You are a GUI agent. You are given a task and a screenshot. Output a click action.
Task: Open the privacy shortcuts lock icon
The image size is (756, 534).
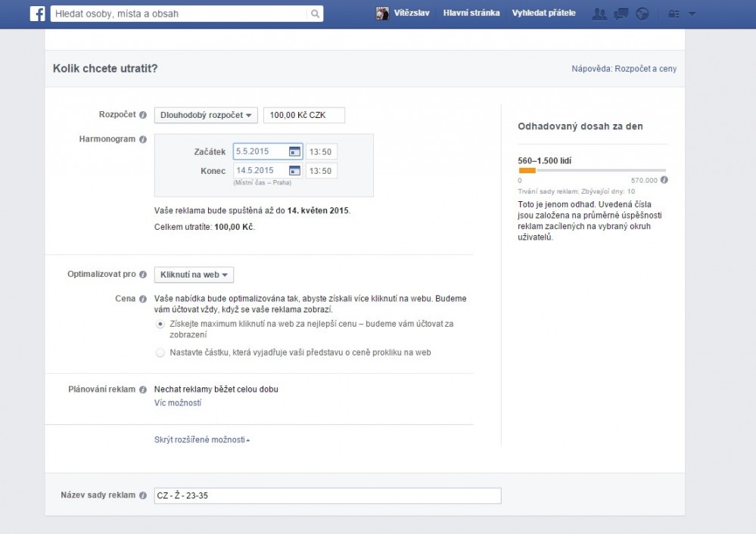click(x=673, y=14)
